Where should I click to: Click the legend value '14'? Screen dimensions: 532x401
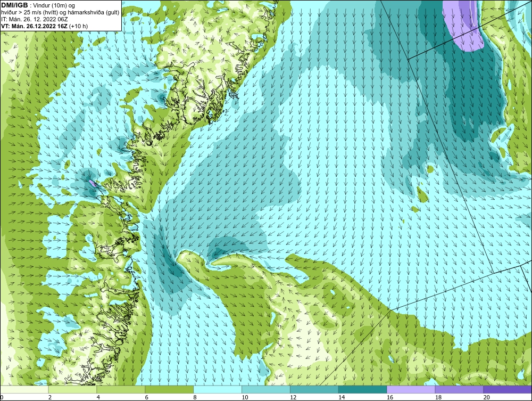pyautogui.click(x=342, y=397)
